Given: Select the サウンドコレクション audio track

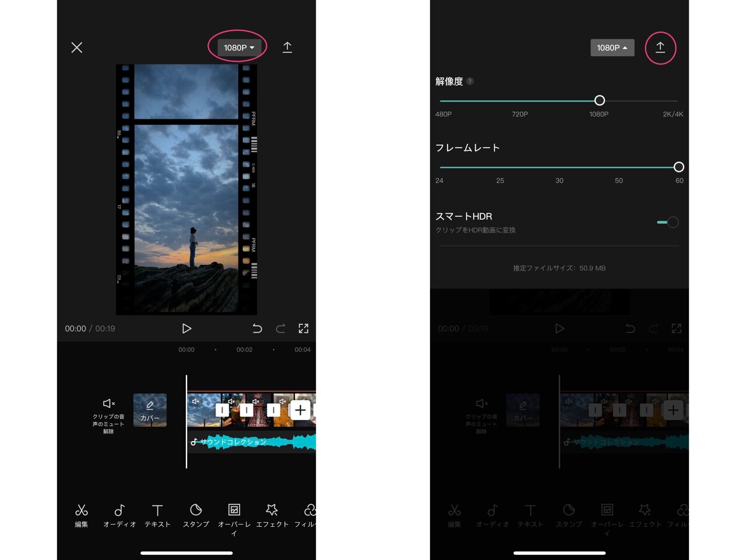Looking at the screenshot, I should [252, 442].
